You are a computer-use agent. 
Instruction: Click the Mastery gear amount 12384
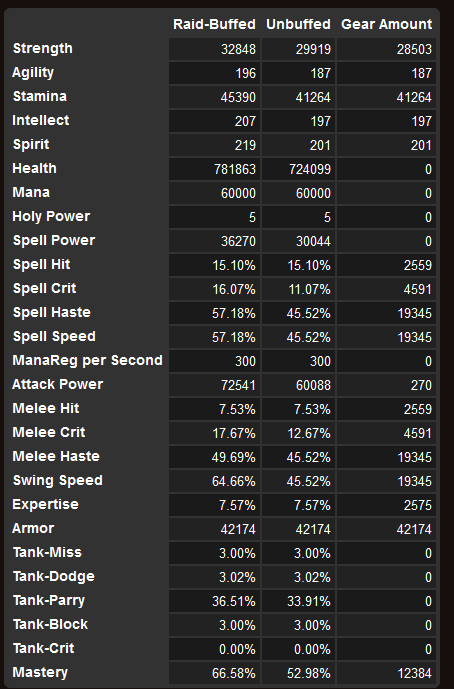pyautogui.click(x=414, y=673)
